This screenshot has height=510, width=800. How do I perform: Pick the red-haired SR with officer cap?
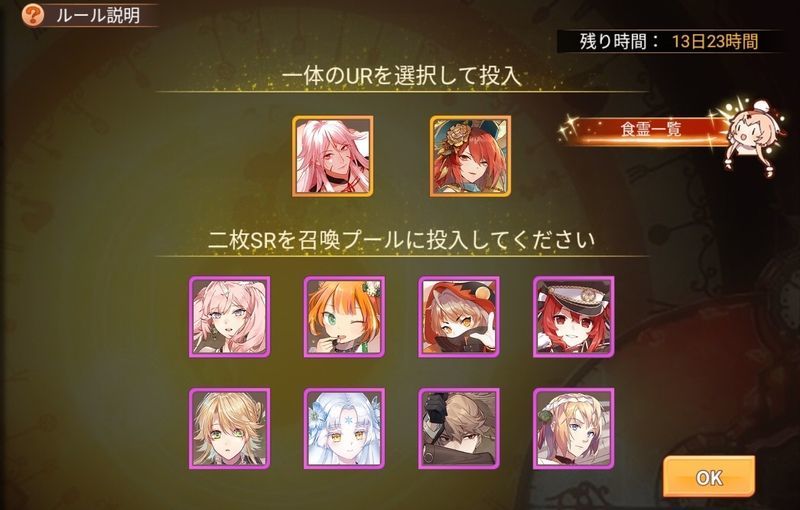coord(574,317)
